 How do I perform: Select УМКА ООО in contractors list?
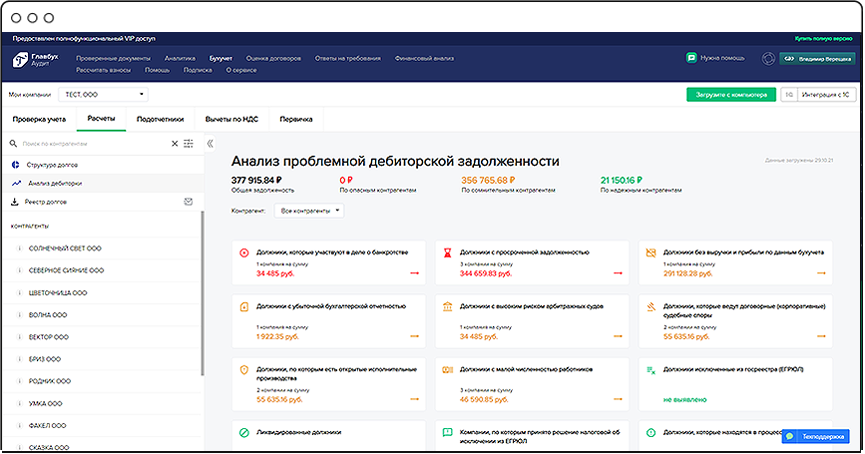click(x=46, y=404)
